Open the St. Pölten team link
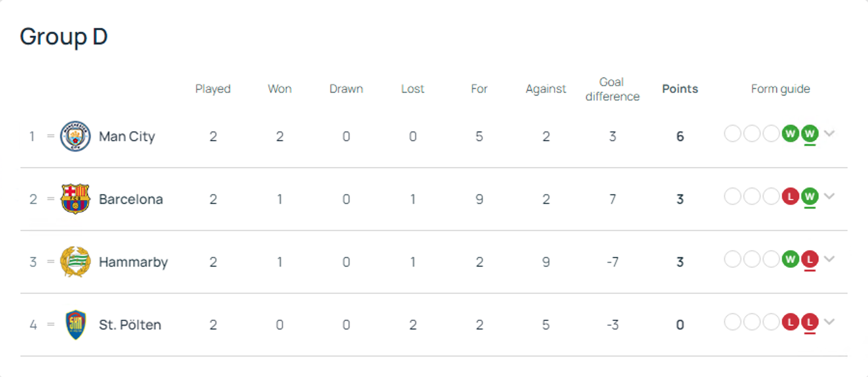The height and width of the screenshot is (377, 868). pyautogui.click(x=130, y=325)
